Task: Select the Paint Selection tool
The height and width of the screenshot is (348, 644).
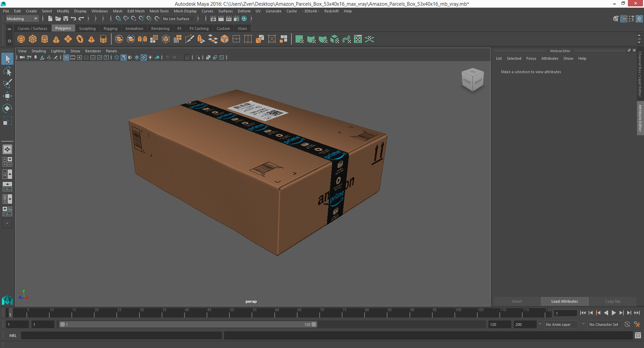Action: pos(7,84)
